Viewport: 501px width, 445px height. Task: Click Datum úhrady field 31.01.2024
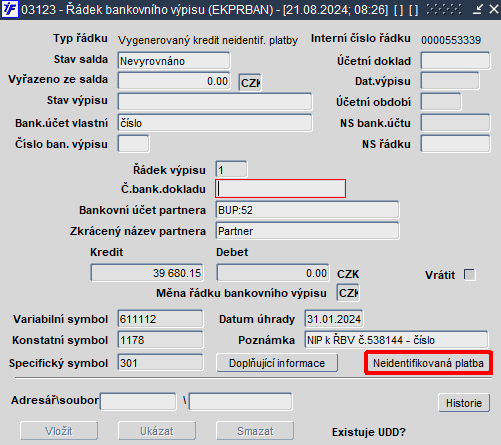(334, 319)
